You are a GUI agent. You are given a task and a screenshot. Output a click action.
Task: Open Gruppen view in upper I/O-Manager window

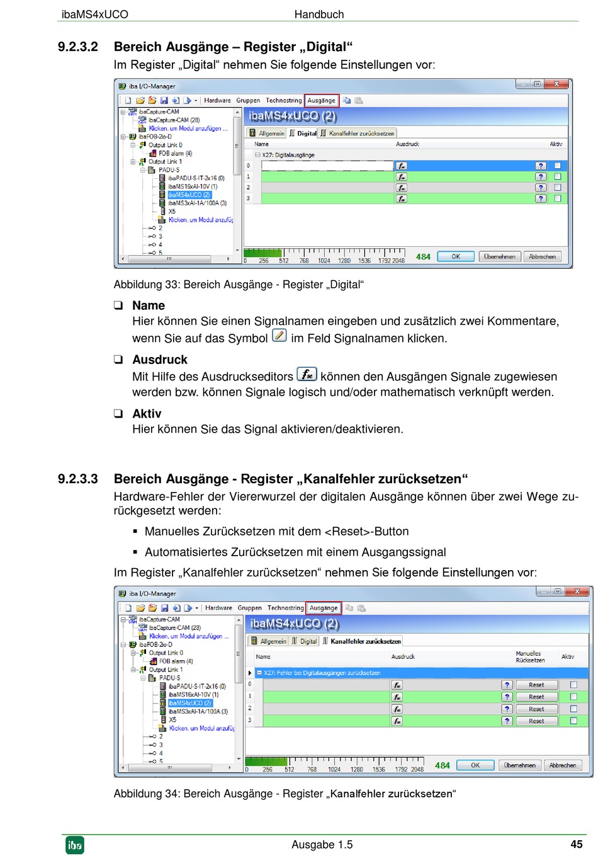point(248,101)
